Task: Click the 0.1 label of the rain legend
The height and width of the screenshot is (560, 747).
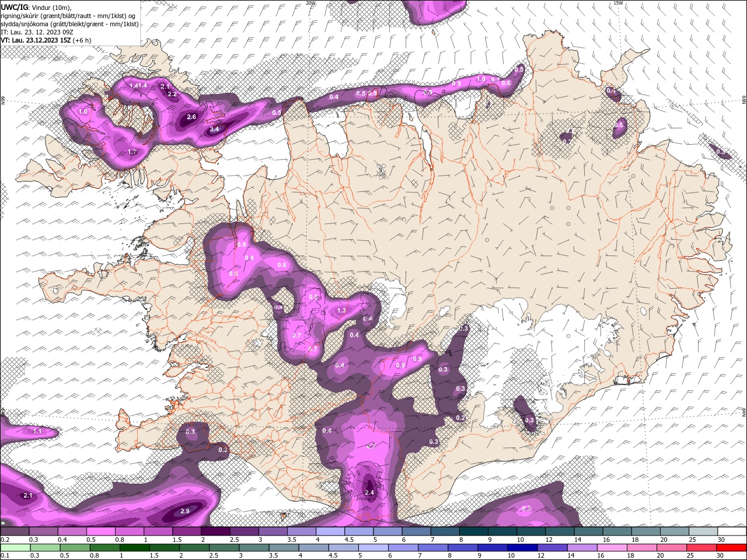Action: pyautogui.click(x=5, y=555)
